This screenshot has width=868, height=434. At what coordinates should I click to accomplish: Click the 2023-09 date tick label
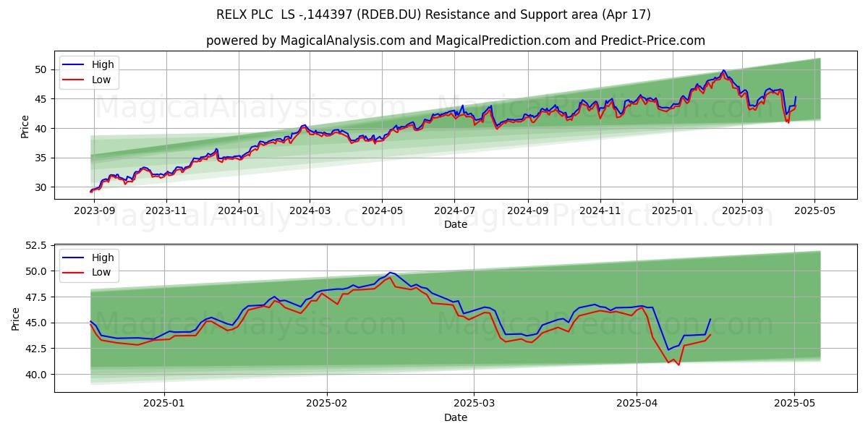coord(94,210)
